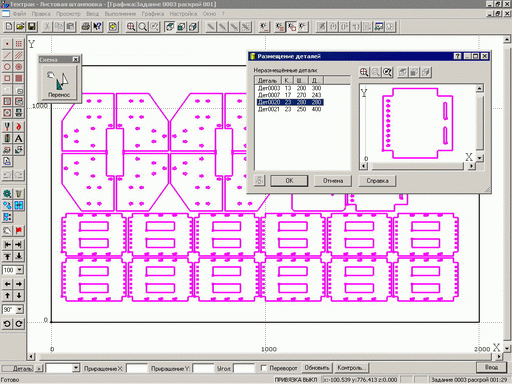Click the Приращение X input field
The image size is (512, 384).
point(137,368)
